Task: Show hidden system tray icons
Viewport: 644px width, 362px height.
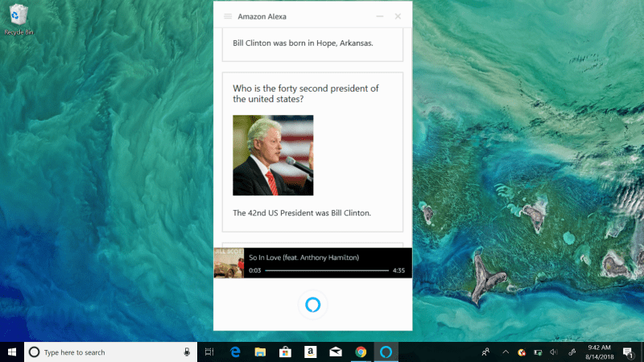Action: 506,352
